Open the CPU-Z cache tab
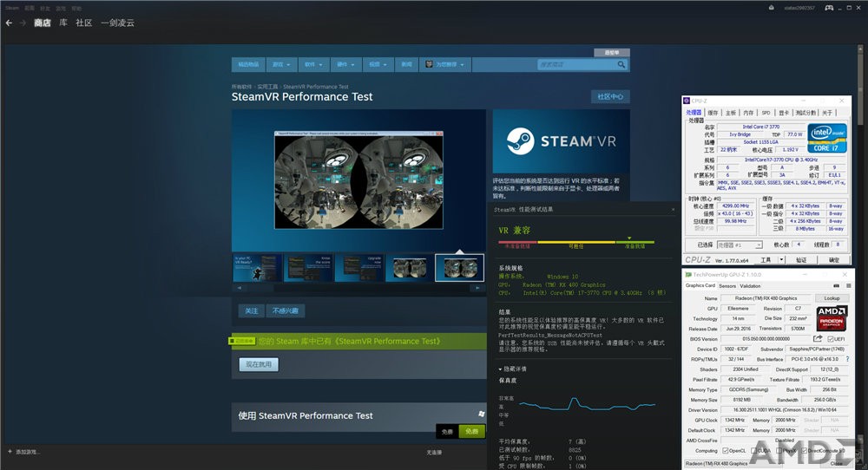This screenshot has width=868, height=470. (713, 112)
